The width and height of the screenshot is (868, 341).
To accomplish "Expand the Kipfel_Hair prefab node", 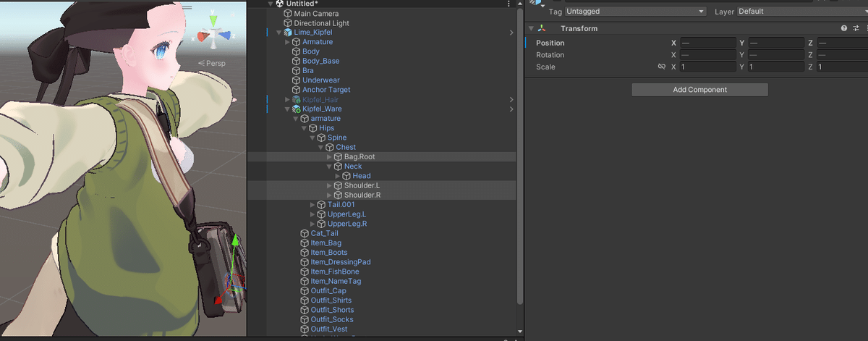I will point(288,99).
